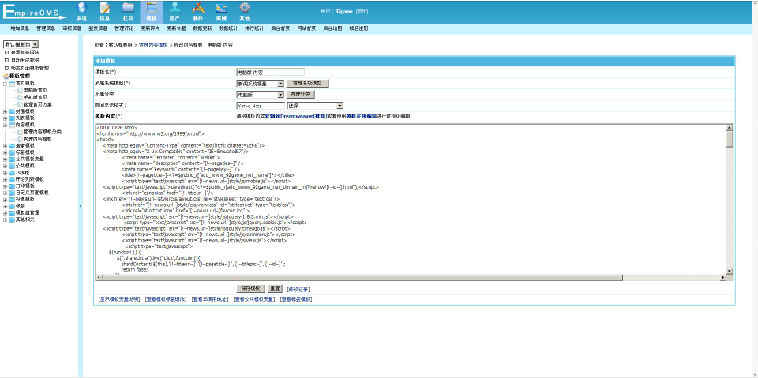This screenshot has height=378, width=758.
Task: Select the highlighted Template section icon
Action: pyautogui.click(x=151, y=12)
